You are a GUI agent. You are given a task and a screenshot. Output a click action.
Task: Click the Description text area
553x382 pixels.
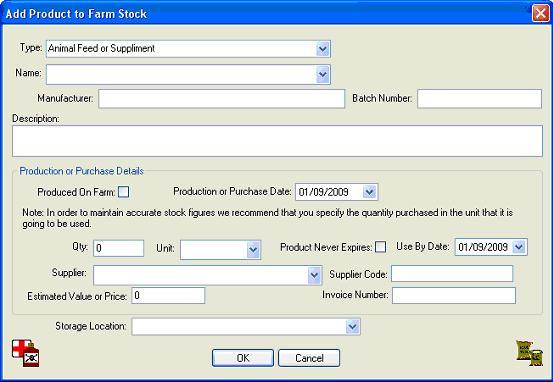pos(277,141)
